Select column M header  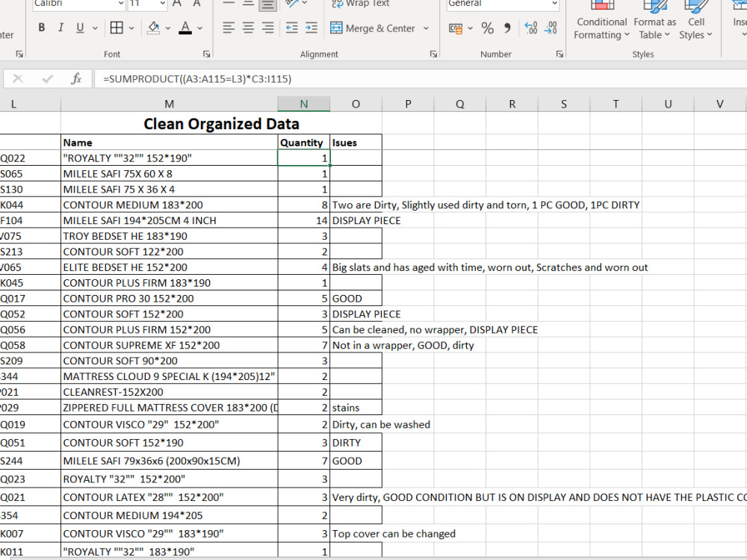pos(169,104)
